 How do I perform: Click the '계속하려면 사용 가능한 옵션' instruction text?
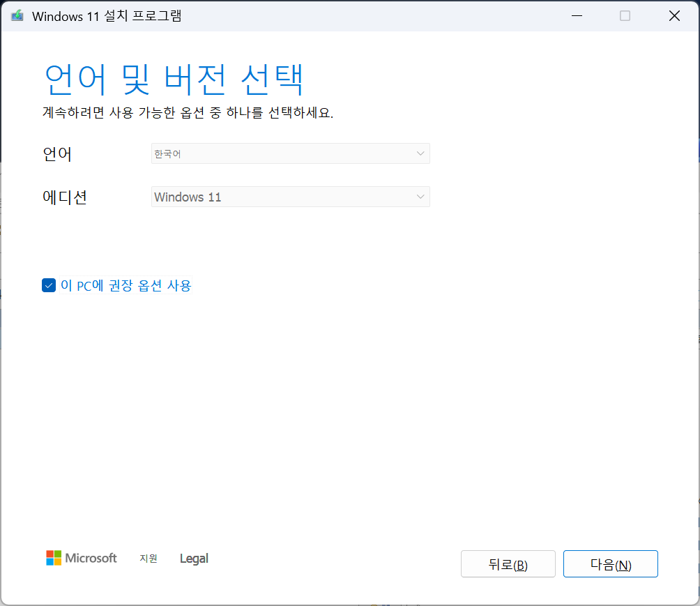coord(188,112)
